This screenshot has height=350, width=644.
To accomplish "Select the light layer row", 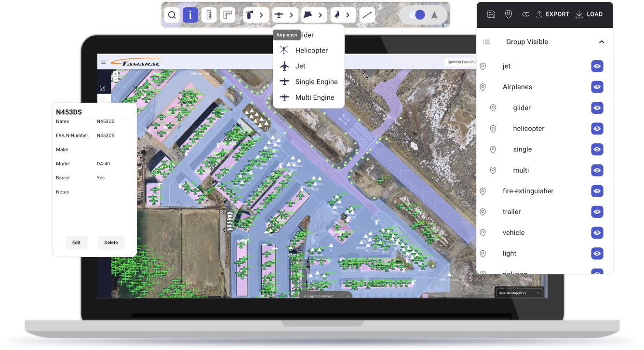I will click(545, 254).
